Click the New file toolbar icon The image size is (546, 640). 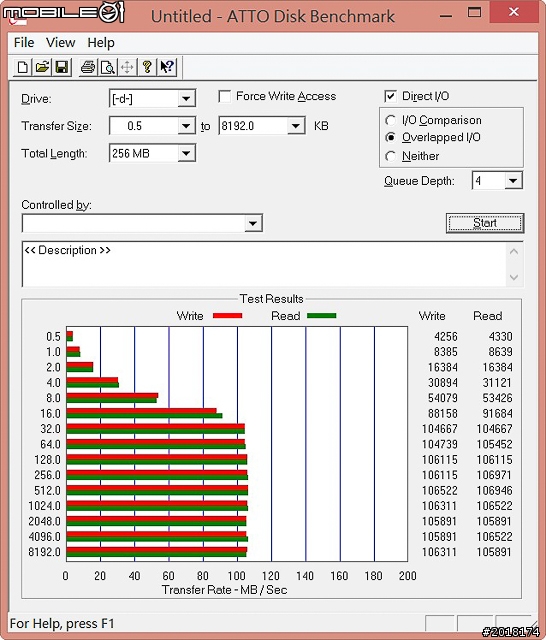click(22, 67)
